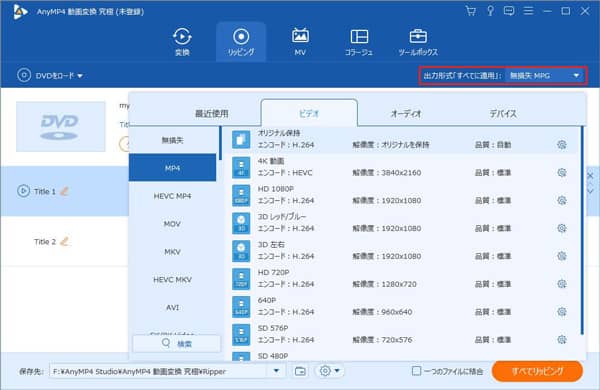The height and width of the screenshot is (390, 600).
Task: Switch to the 最近使用 tab
Action: pyautogui.click(x=212, y=113)
